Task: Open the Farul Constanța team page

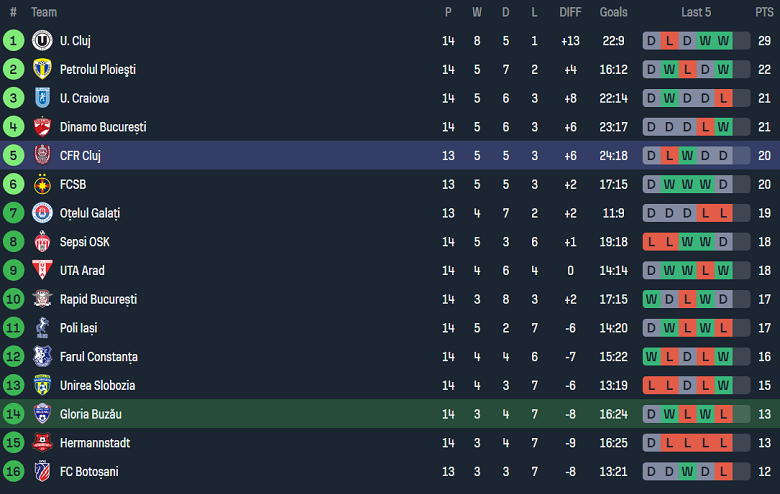Action: (x=98, y=357)
